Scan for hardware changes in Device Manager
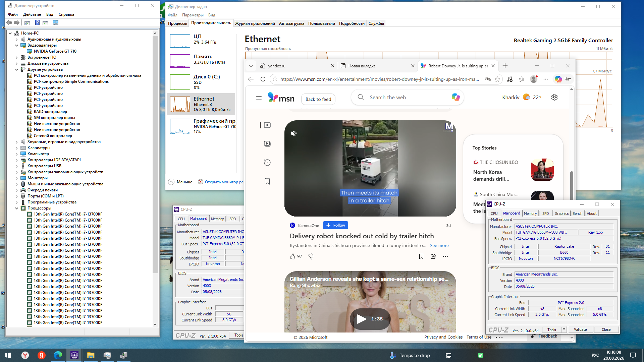 point(56,22)
